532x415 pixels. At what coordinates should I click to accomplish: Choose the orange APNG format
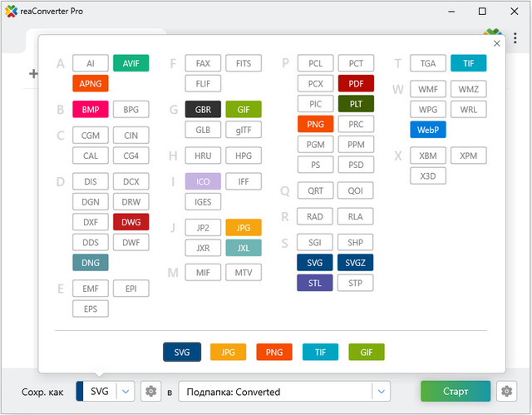tap(91, 83)
